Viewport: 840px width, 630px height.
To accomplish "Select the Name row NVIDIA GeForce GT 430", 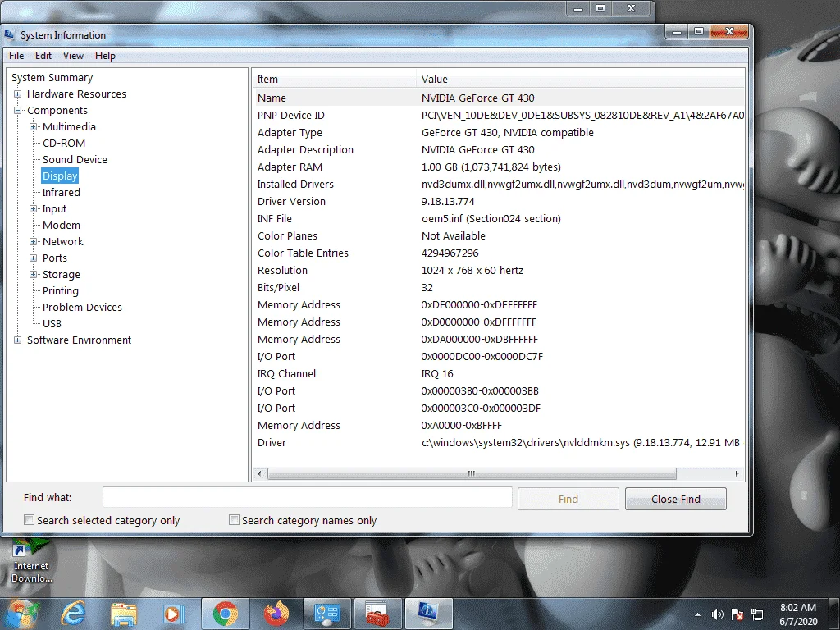I will tap(499, 98).
